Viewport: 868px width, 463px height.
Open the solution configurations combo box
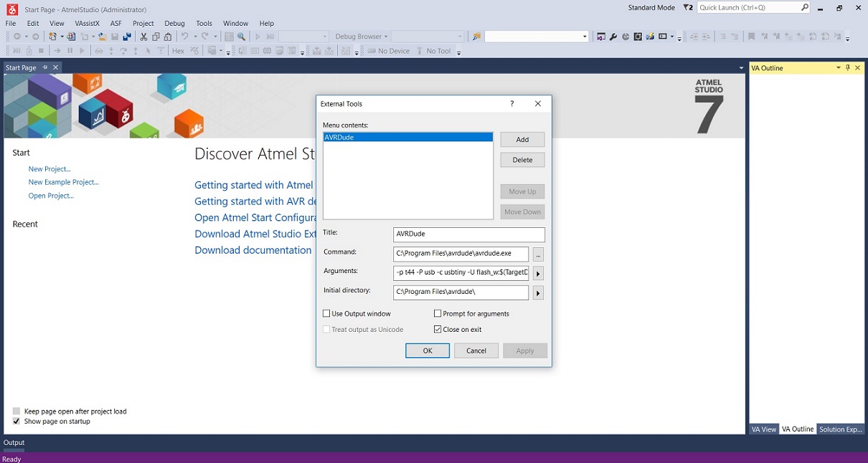tap(303, 37)
